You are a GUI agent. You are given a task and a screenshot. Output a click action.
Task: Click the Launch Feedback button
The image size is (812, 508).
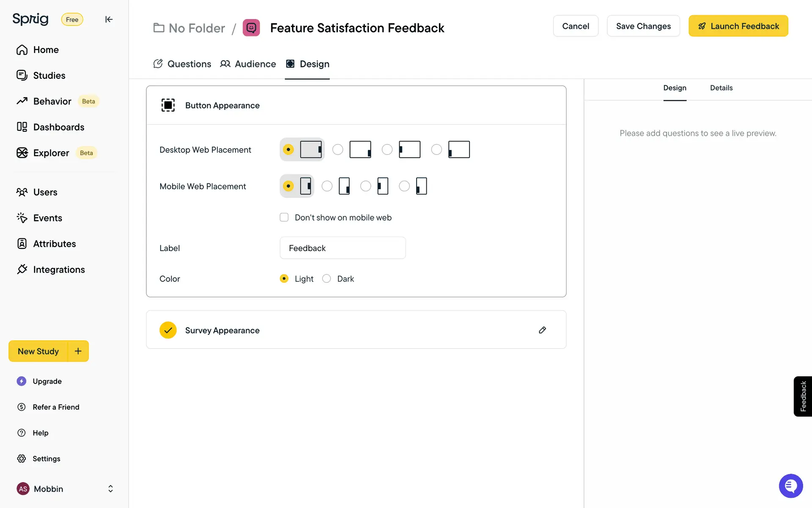(738, 26)
